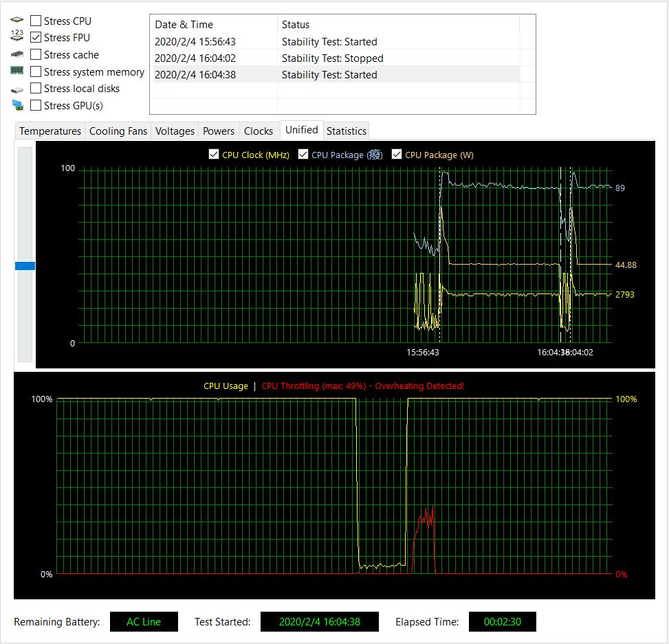Click the local disk drive icon
This screenshot has width=669, height=644.
coord(17,89)
